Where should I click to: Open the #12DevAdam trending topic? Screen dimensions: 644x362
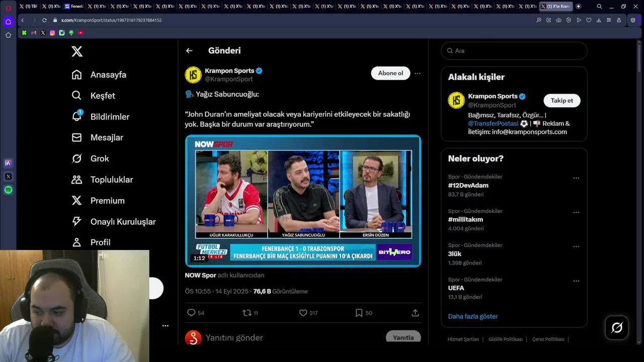(468, 186)
